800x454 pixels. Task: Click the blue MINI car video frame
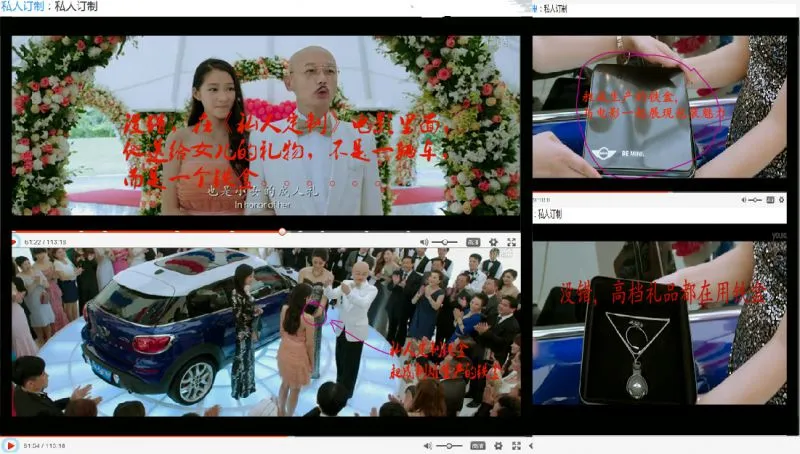pos(266,332)
